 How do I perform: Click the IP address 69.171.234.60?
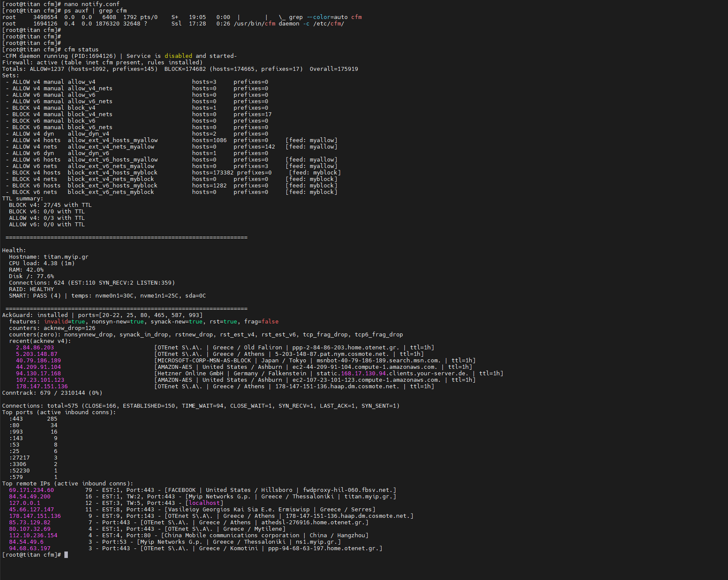pos(32,490)
